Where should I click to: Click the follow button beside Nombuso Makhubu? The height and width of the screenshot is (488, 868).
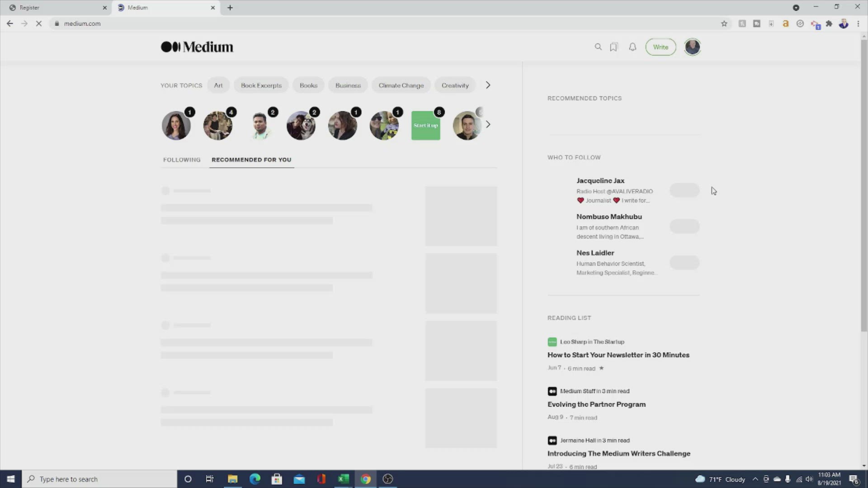coord(684,226)
